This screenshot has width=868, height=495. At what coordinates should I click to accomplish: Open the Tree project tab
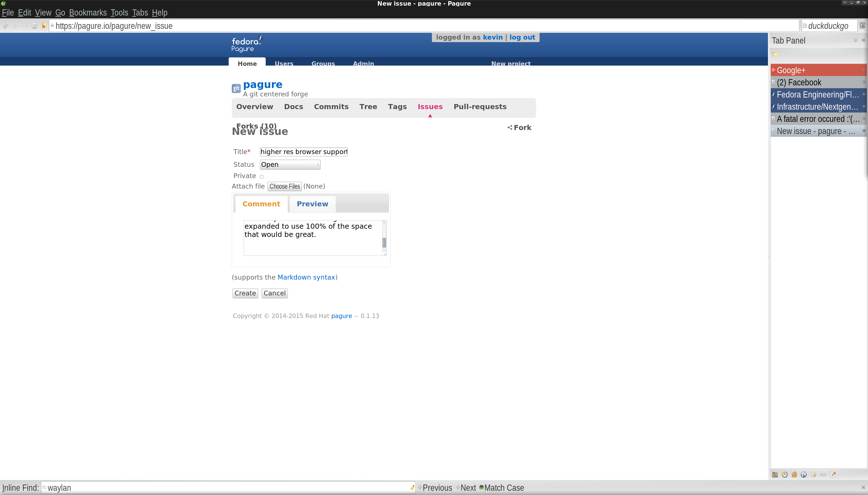click(x=368, y=107)
